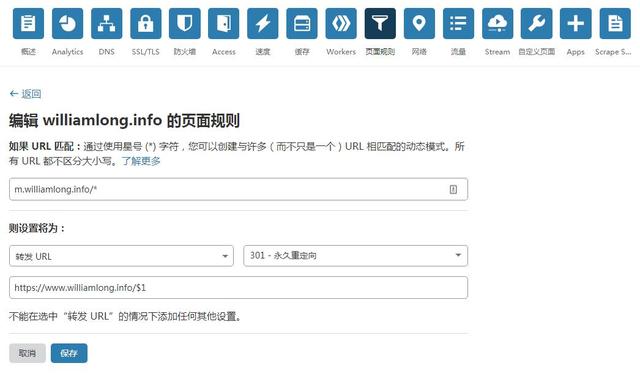
Task: Open the 网络 location pin icon
Action: tap(419, 23)
